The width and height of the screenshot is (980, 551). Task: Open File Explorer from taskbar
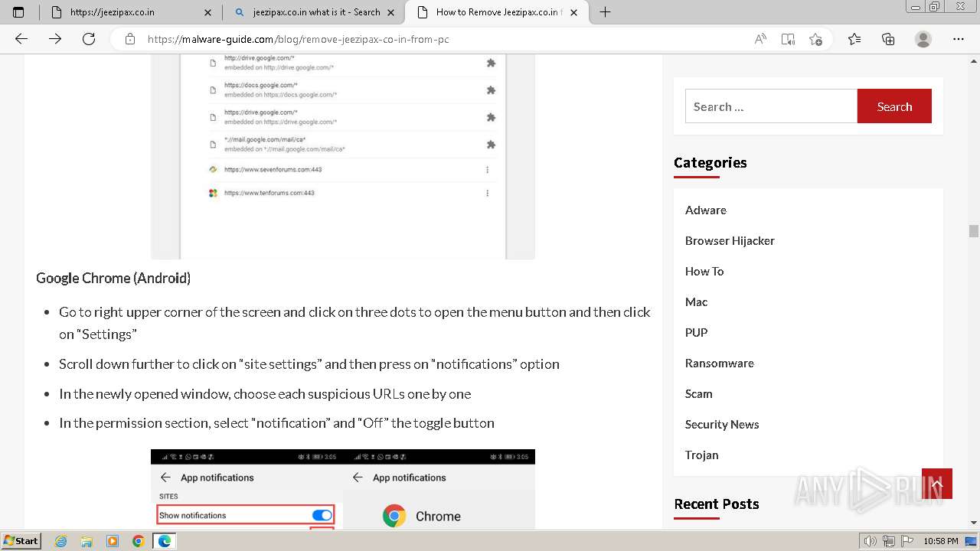click(87, 541)
